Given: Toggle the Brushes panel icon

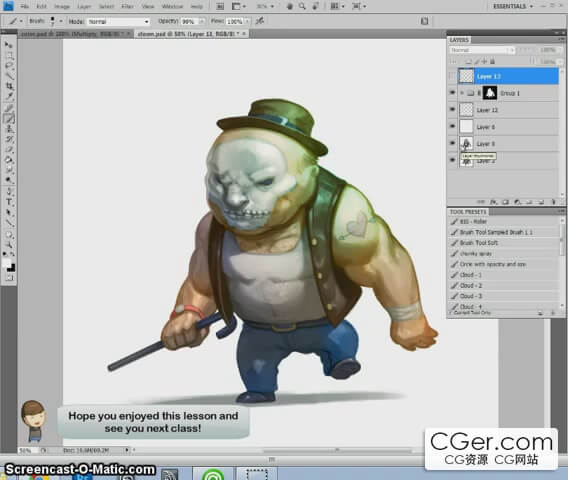Looking at the screenshot, I should (424, 21).
